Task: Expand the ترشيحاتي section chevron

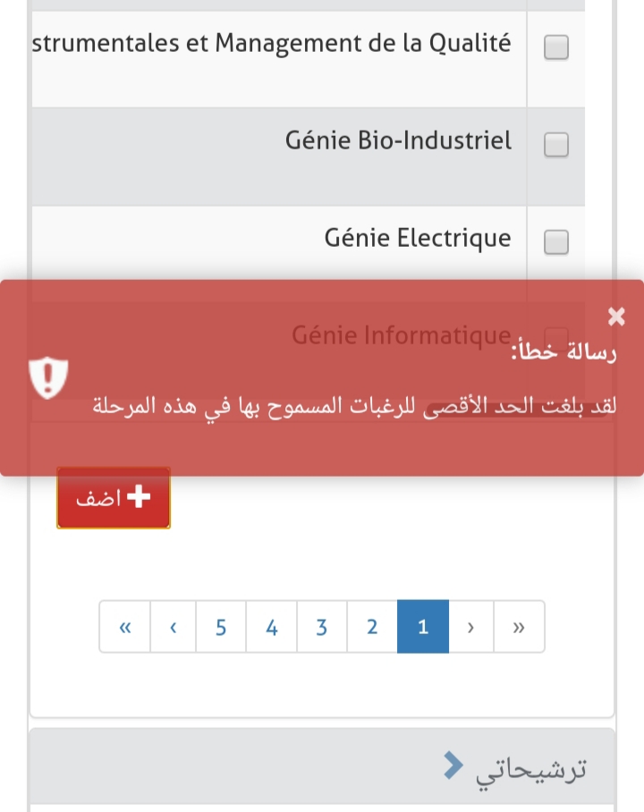Action: (454, 765)
